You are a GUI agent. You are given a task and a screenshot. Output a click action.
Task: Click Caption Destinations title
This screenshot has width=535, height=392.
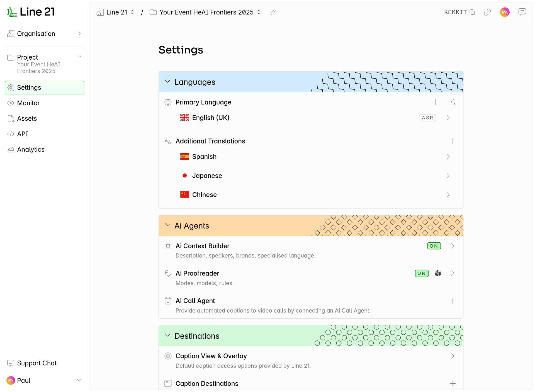pyautogui.click(x=207, y=384)
